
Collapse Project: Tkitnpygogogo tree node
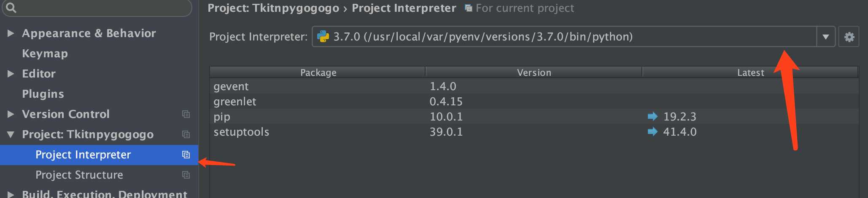11,134
